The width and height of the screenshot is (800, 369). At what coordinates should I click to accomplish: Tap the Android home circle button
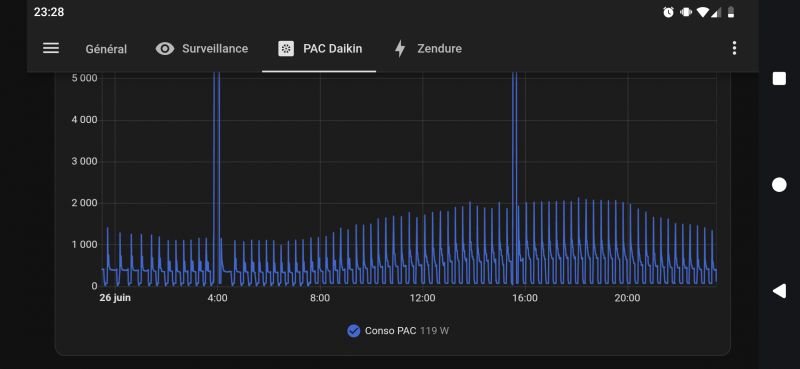pyautogui.click(x=779, y=185)
